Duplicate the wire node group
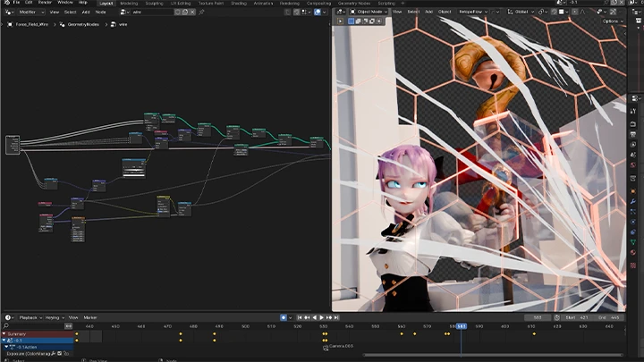 [x=185, y=13]
